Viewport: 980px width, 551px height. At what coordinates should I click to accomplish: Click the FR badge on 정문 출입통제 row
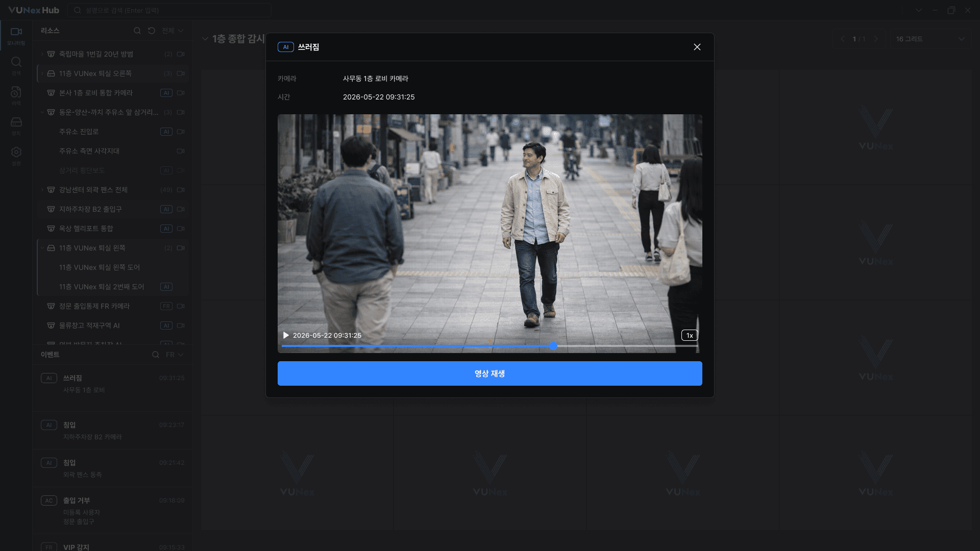pos(166,306)
